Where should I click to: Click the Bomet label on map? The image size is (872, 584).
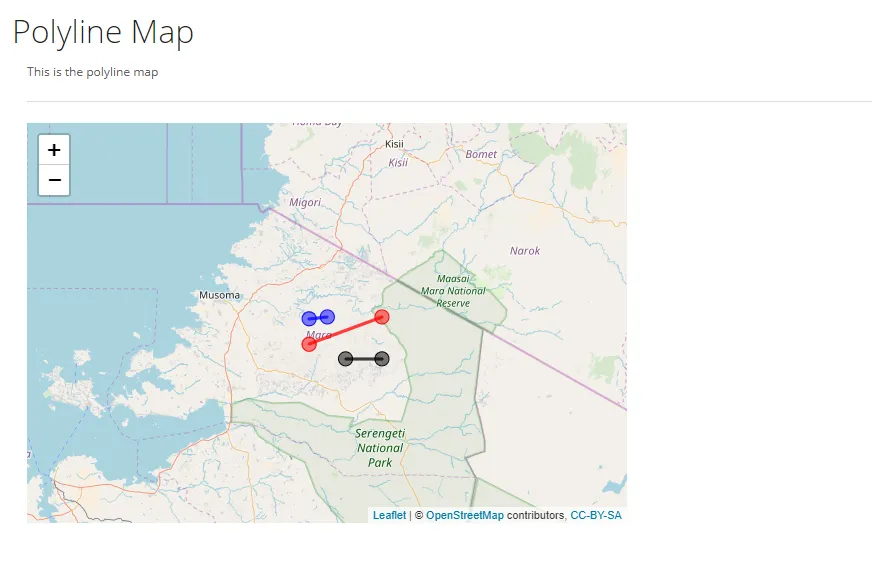click(x=481, y=154)
